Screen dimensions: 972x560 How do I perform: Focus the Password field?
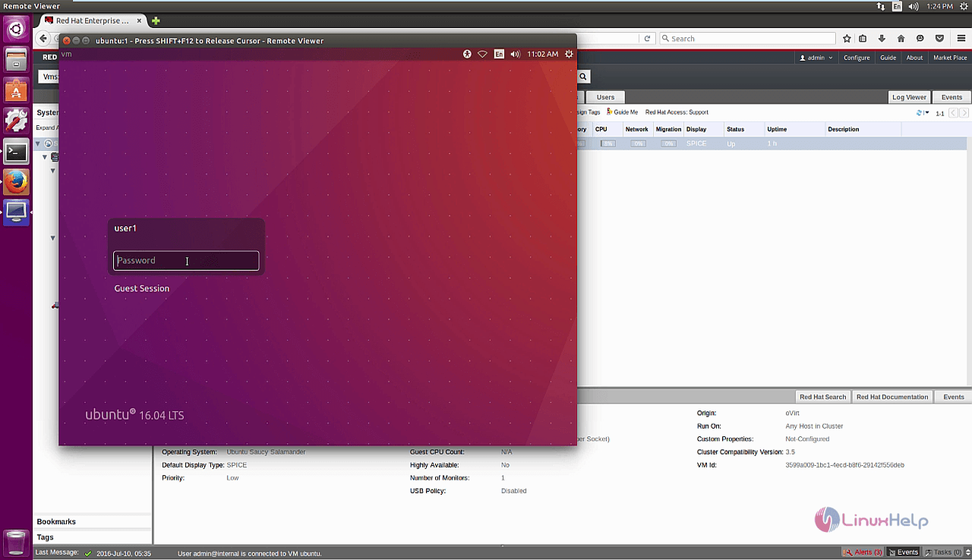tap(186, 260)
